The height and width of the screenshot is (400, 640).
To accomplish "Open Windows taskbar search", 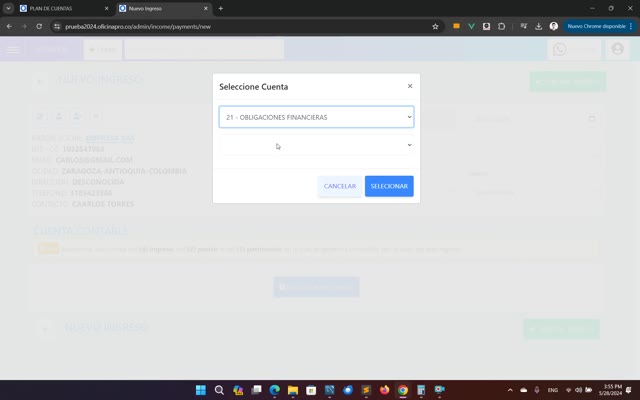I will coord(219,390).
